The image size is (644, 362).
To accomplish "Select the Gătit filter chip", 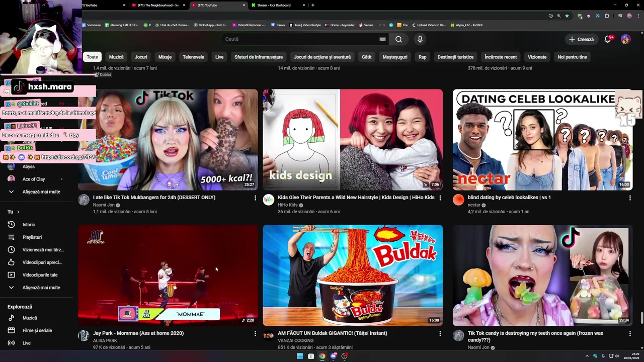I will 367,57.
